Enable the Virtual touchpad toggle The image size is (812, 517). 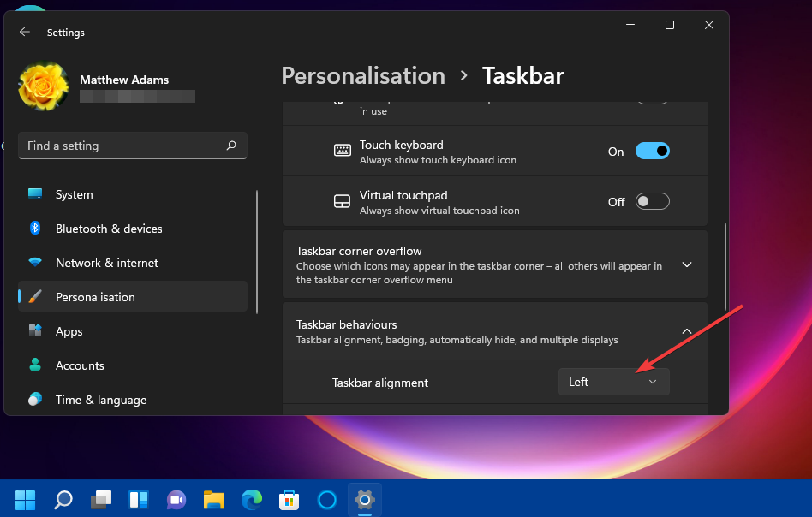[x=652, y=201]
